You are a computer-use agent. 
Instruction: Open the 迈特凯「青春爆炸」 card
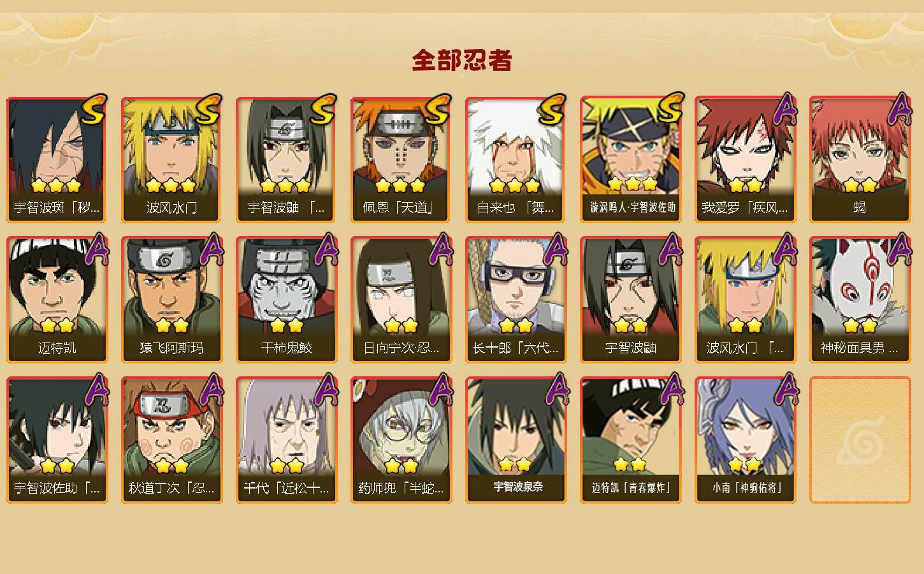point(630,440)
